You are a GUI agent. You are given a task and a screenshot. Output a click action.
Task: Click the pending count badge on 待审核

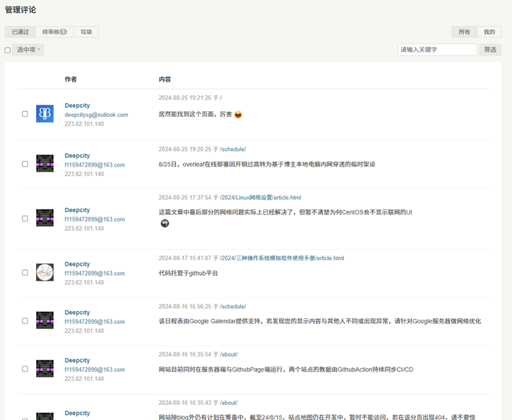tap(63, 32)
